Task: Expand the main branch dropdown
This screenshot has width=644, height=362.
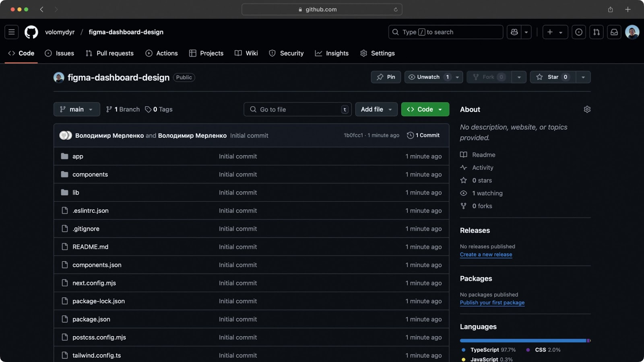Action: (x=76, y=109)
